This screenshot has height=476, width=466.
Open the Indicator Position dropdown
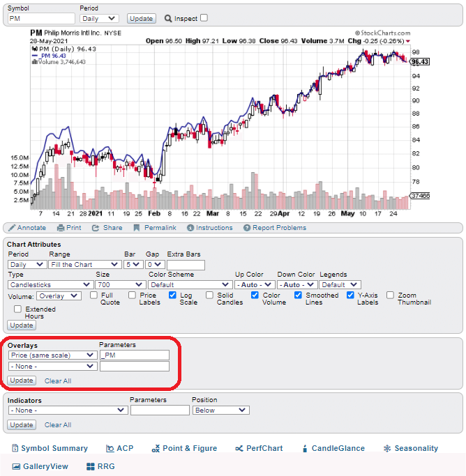[221, 410]
